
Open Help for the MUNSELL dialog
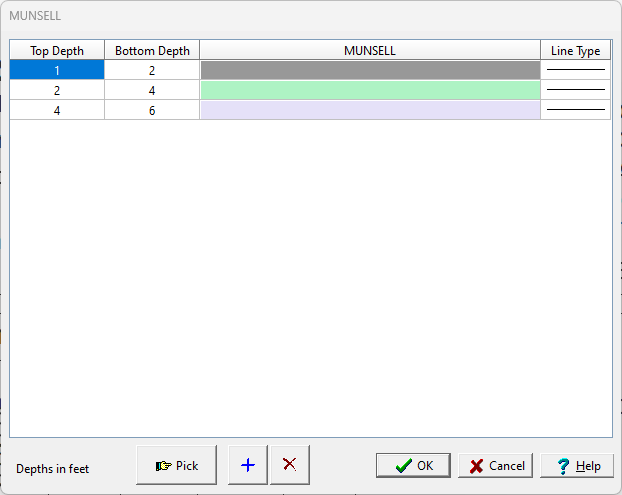[577, 466]
